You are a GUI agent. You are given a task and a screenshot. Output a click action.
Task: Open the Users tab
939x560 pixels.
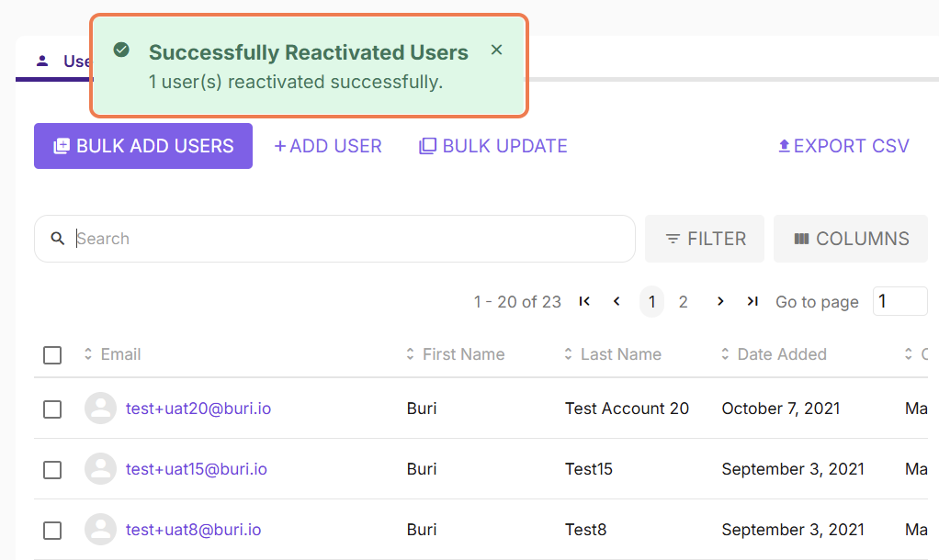(62, 61)
